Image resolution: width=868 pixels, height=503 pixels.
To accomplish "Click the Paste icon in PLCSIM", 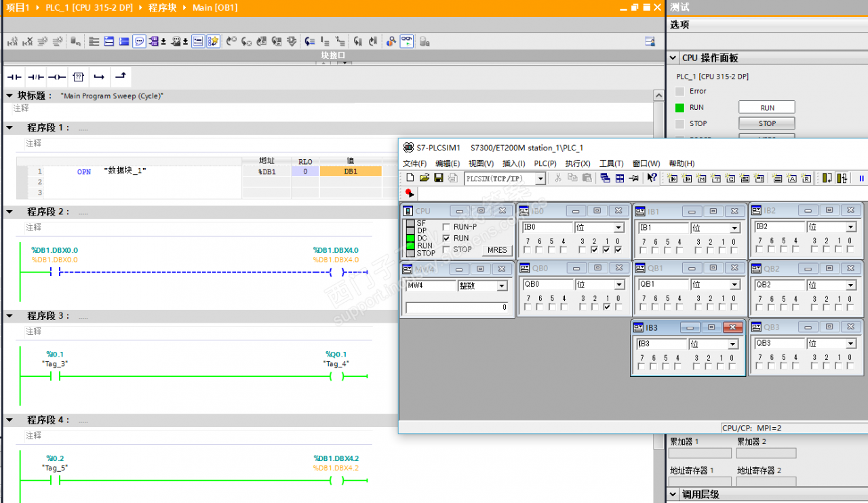I will 587,178.
